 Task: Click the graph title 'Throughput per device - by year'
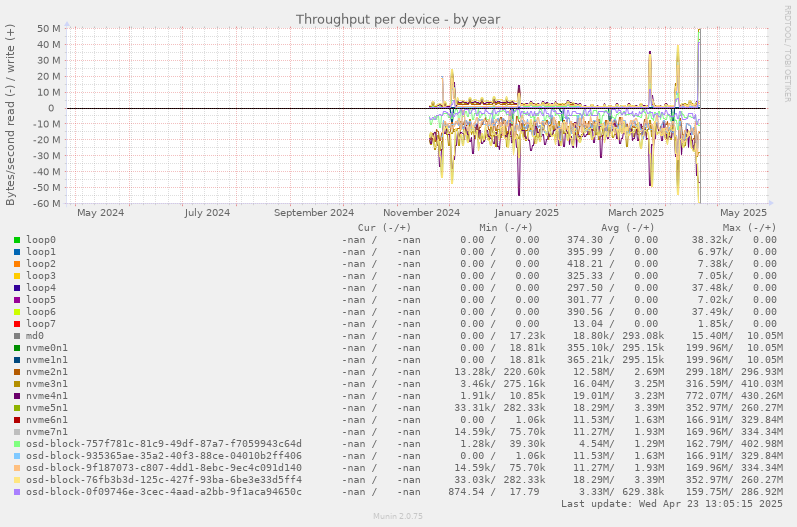[398, 19]
